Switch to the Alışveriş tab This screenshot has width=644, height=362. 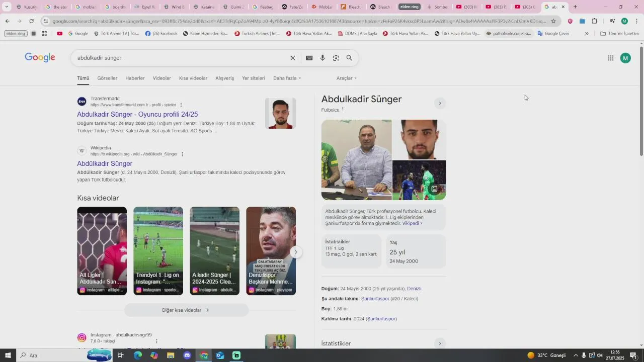(x=225, y=78)
